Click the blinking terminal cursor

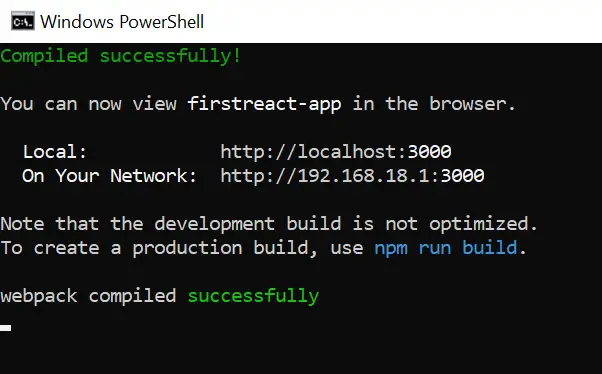(x=5, y=328)
